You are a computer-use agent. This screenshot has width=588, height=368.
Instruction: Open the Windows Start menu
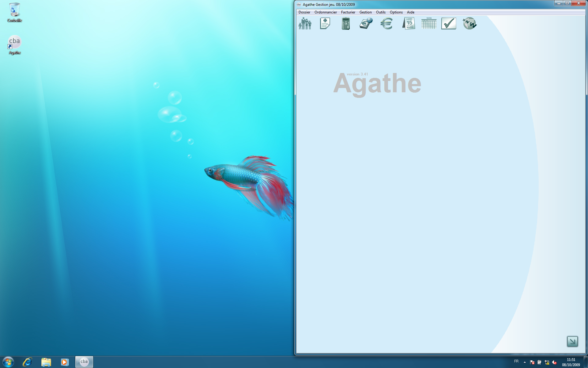8,362
